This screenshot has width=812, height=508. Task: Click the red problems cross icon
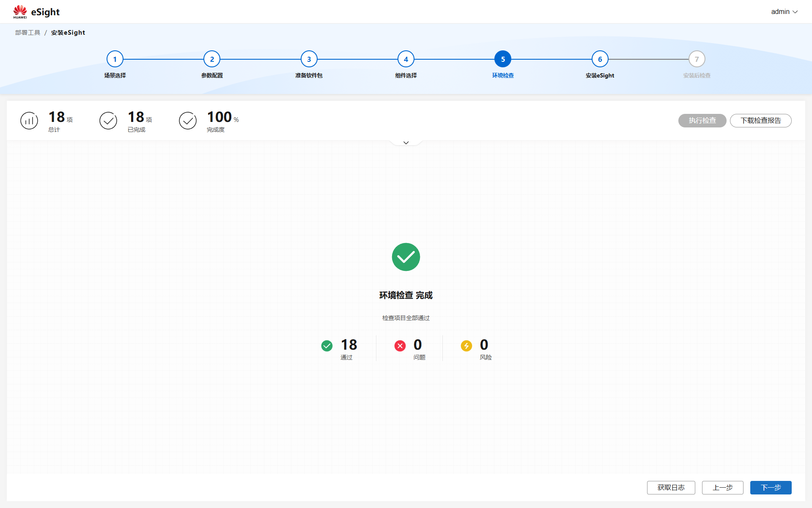400,346
